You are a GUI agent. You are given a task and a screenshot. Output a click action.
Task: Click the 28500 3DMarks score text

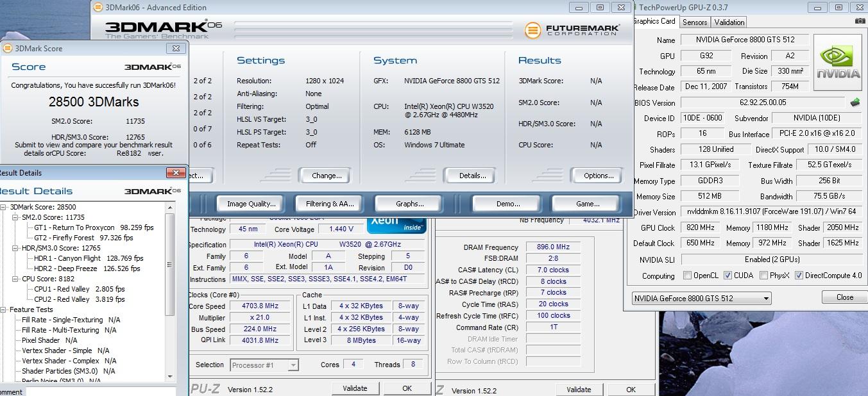(x=94, y=101)
